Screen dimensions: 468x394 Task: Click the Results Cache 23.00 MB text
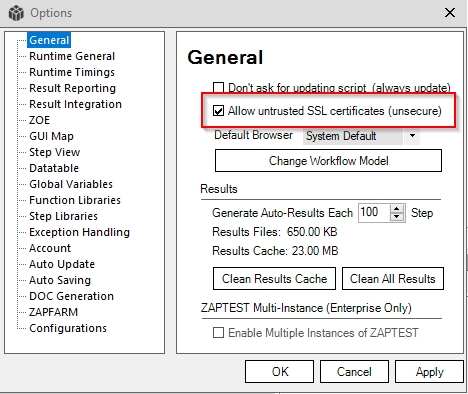(x=275, y=251)
